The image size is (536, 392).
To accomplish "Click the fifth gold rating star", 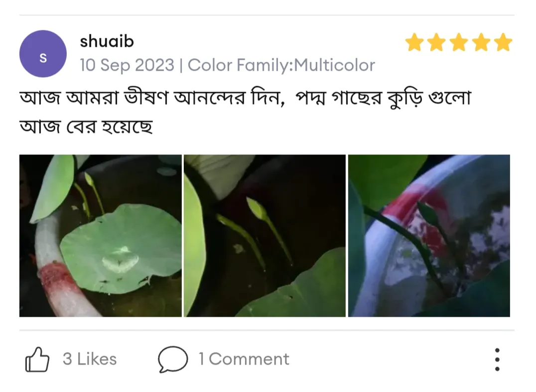I will [x=503, y=42].
